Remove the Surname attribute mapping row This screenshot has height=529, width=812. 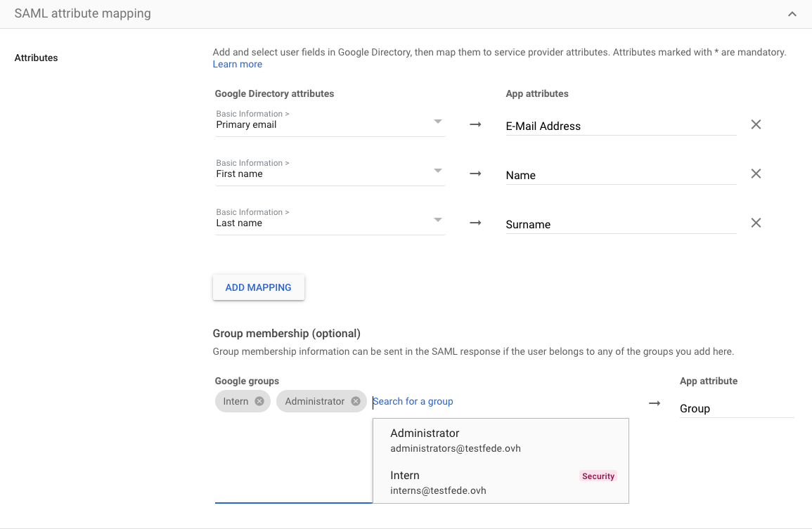click(x=756, y=223)
